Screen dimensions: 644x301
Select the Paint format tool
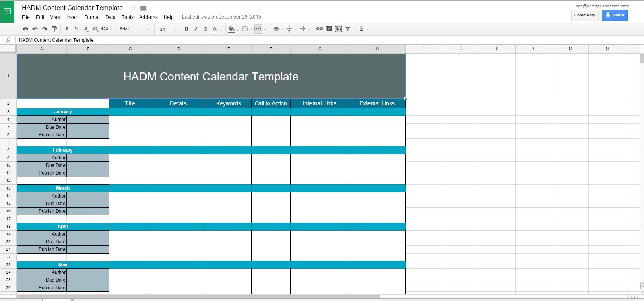pyautogui.click(x=54, y=29)
